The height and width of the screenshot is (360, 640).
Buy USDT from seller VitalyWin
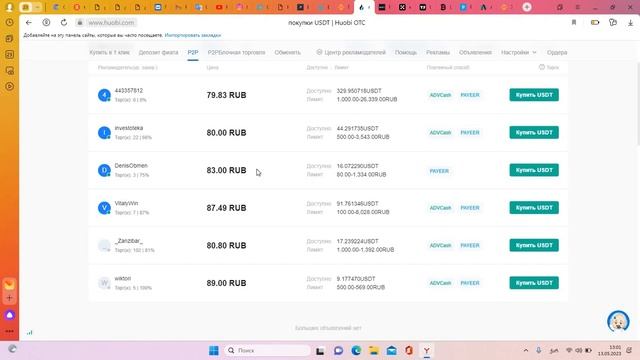(534, 207)
